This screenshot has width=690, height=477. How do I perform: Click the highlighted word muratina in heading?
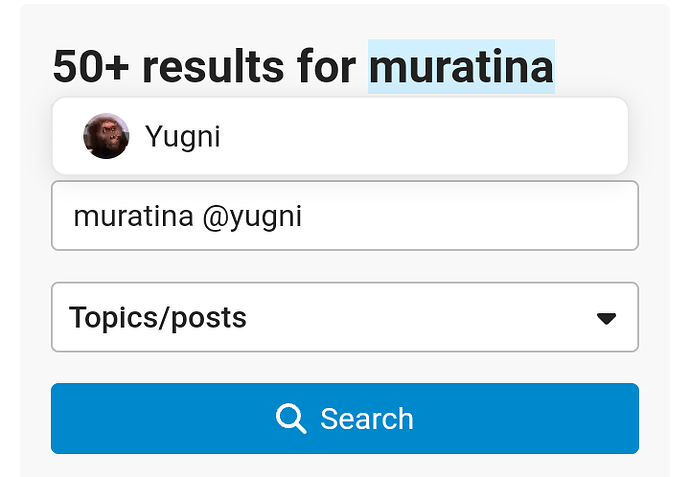tap(461, 67)
